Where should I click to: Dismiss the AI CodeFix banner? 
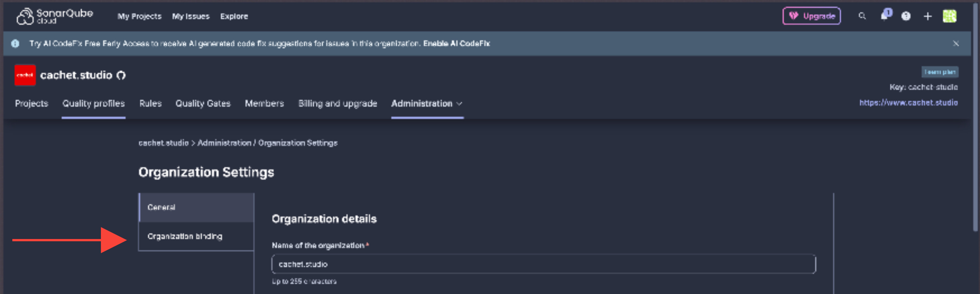pos(956,43)
